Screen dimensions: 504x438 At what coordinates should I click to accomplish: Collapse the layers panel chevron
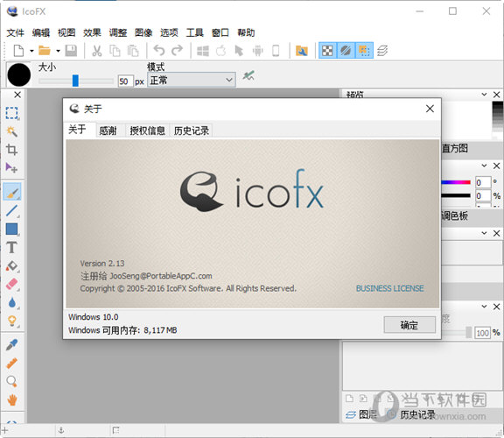pyautogui.click(x=484, y=306)
